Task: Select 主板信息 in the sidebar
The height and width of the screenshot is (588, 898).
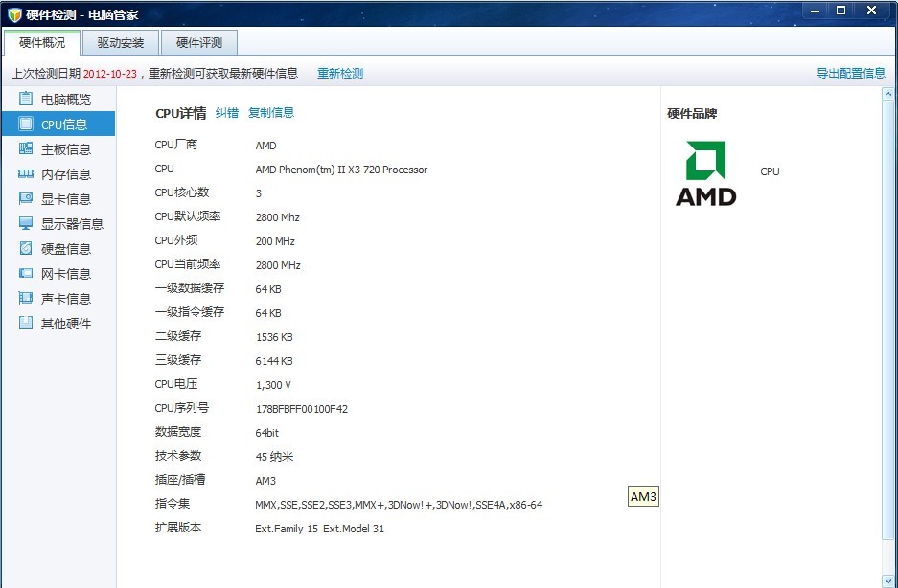Action: [x=58, y=148]
